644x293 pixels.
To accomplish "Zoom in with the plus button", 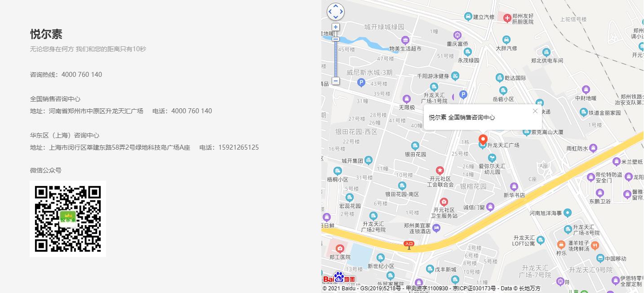I will [x=336, y=27].
